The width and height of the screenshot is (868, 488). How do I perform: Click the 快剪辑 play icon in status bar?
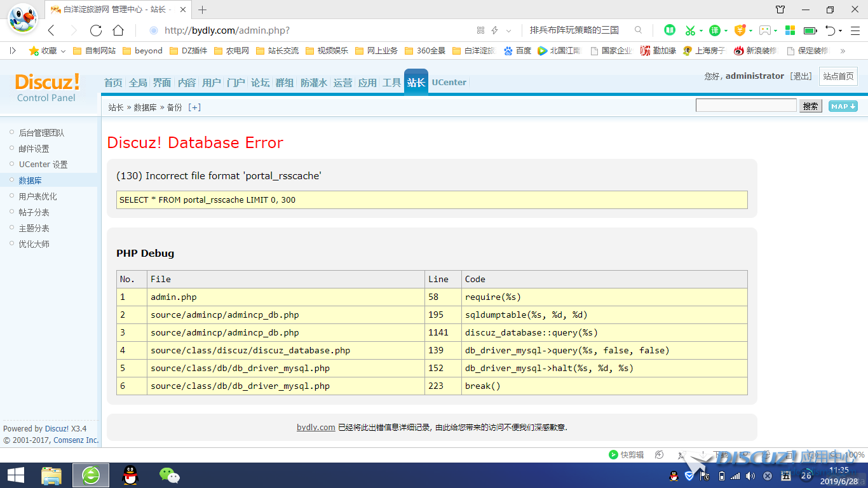coord(613,455)
